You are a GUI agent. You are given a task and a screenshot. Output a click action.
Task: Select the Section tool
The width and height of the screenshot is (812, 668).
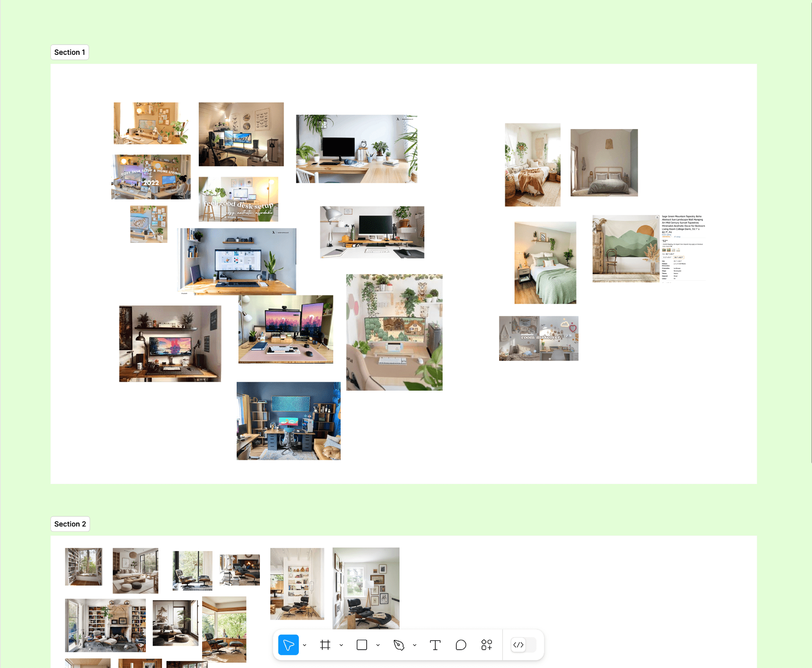[325, 645]
